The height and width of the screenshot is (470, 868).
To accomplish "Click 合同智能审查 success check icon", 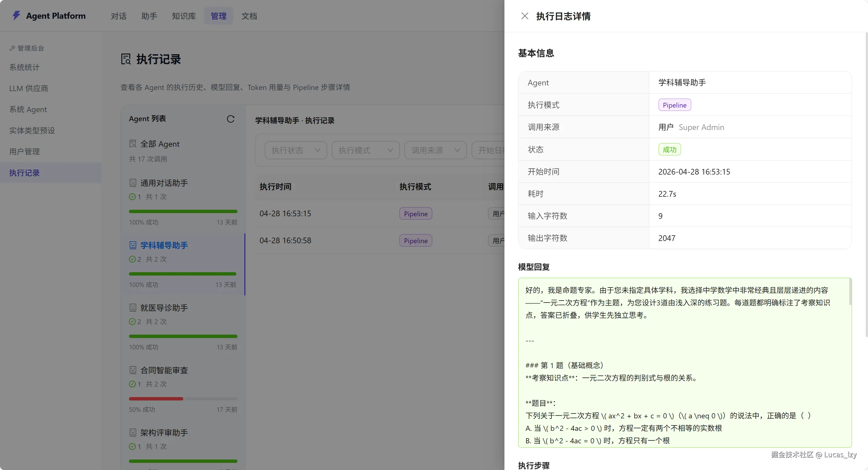I will [x=132, y=384].
